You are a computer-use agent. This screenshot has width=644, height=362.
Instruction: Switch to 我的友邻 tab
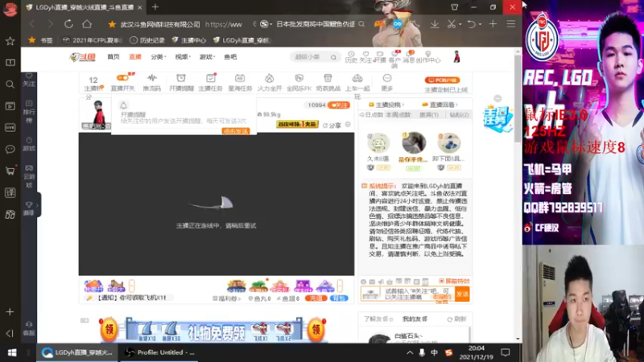[415, 319]
